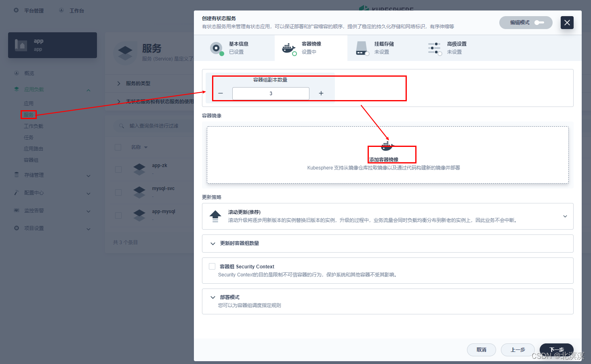Open 容器组 in the sidebar
The height and width of the screenshot is (364, 591).
[x=31, y=160]
